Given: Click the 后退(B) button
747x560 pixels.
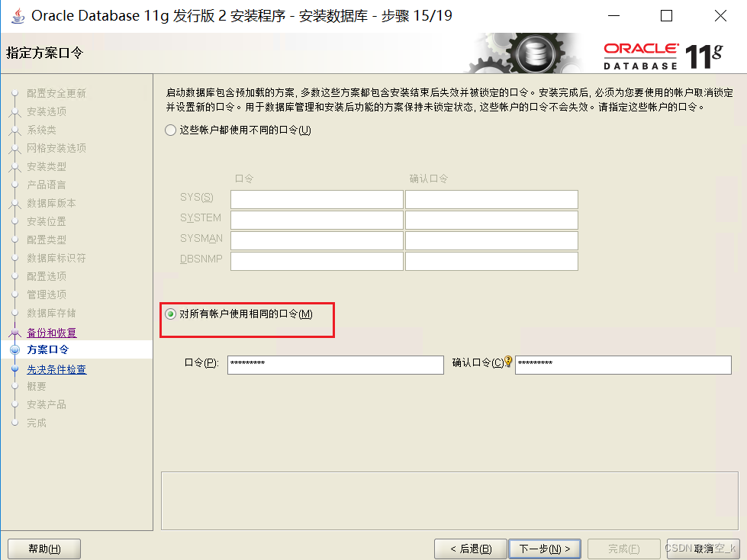Looking at the screenshot, I should [470, 548].
